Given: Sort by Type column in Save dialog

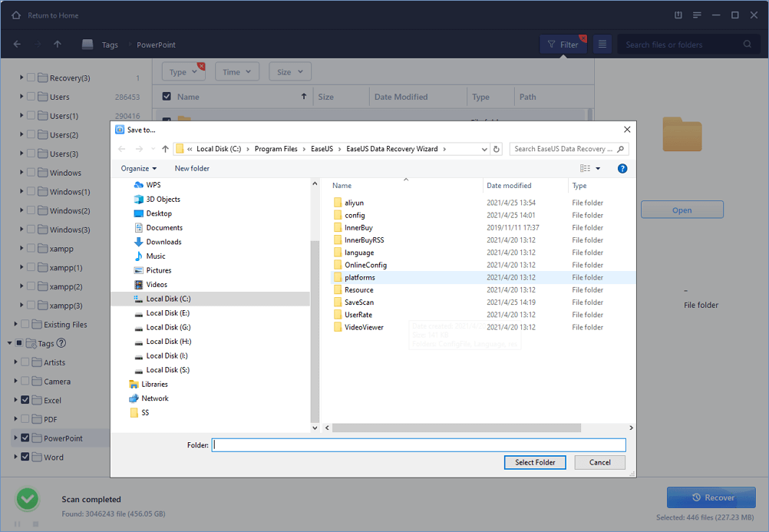Looking at the screenshot, I should tap(579, 186).
